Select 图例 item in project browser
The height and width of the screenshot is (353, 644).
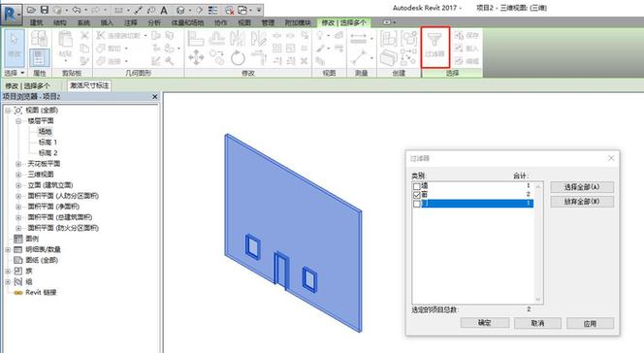pyautogui.click(x=32, y=239)
